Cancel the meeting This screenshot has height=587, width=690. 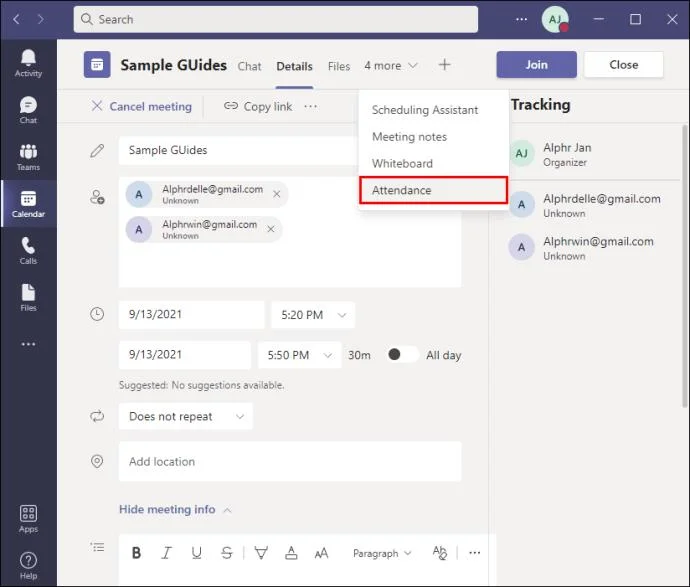tap(141, 106)
